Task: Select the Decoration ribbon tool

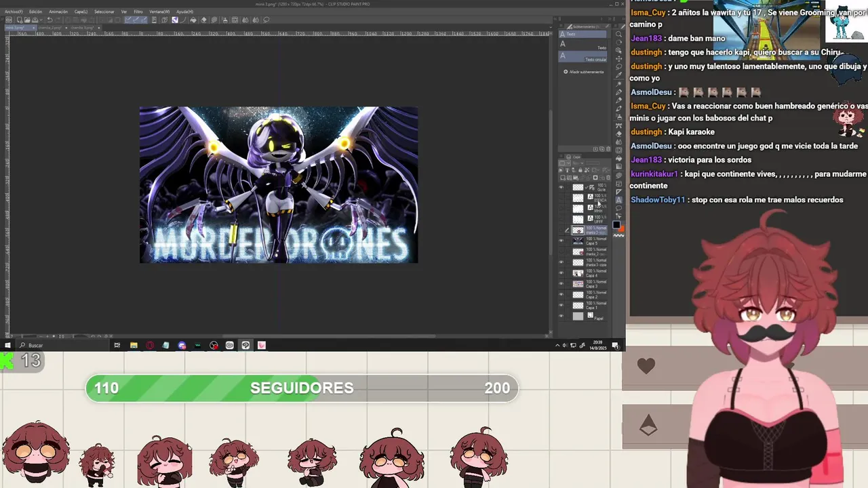Action: pyautogui.click(x=618, y=125)
